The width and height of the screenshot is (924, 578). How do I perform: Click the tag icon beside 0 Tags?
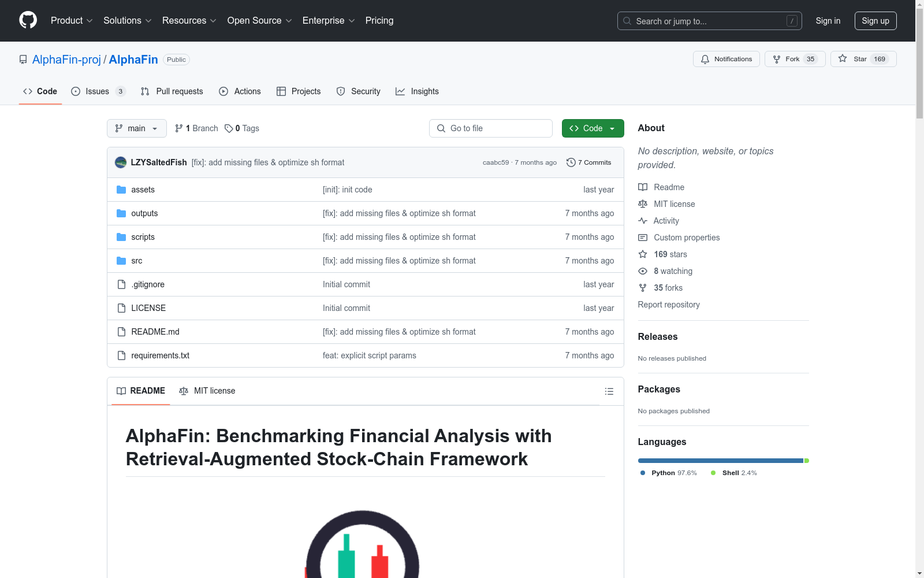click(x=229, y=128)
